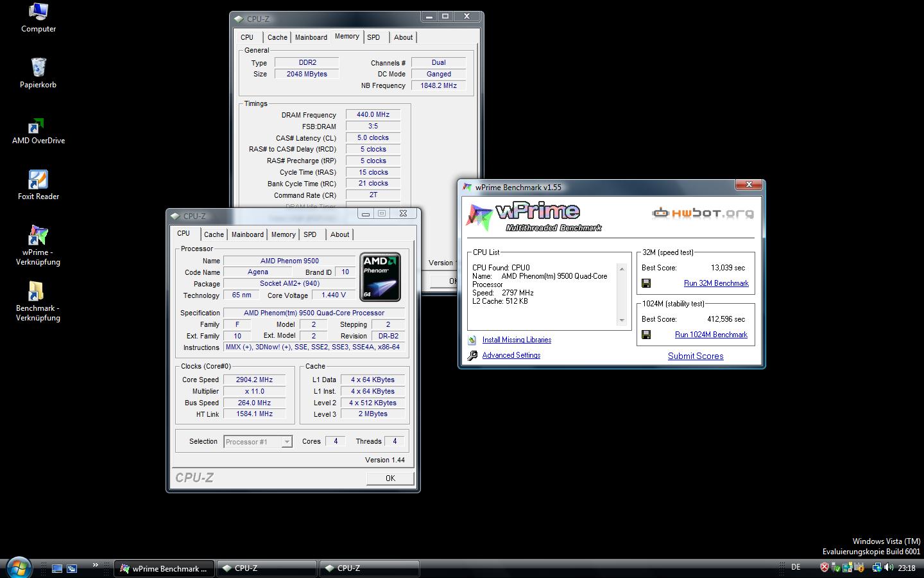Click the wPrime title bar application icon
The height and width of the screenshot is (578, 924).
click(467, 188)
